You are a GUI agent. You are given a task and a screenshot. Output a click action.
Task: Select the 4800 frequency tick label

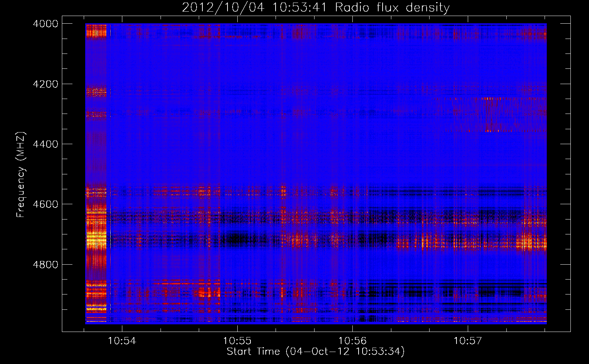point(46,265)
